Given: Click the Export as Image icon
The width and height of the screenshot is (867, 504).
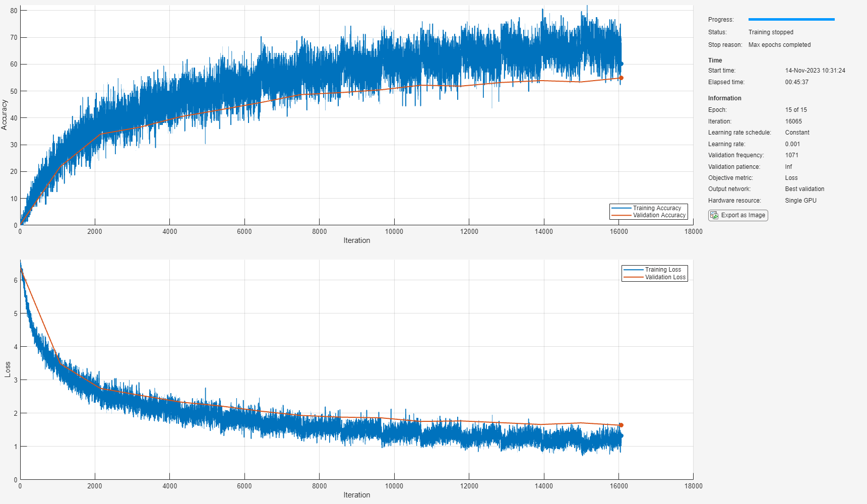Looking at the screenshot, I should [x=714, y=215].
